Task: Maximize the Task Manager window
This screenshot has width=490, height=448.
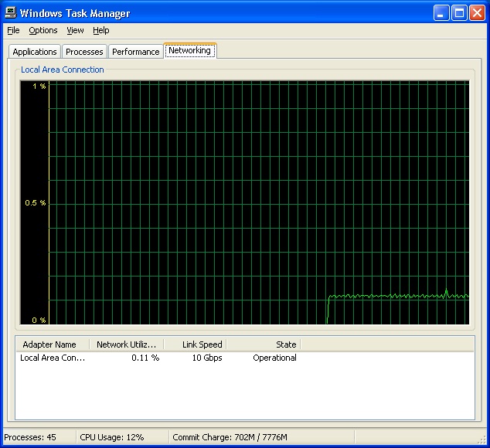Action: tap(459, 13)
